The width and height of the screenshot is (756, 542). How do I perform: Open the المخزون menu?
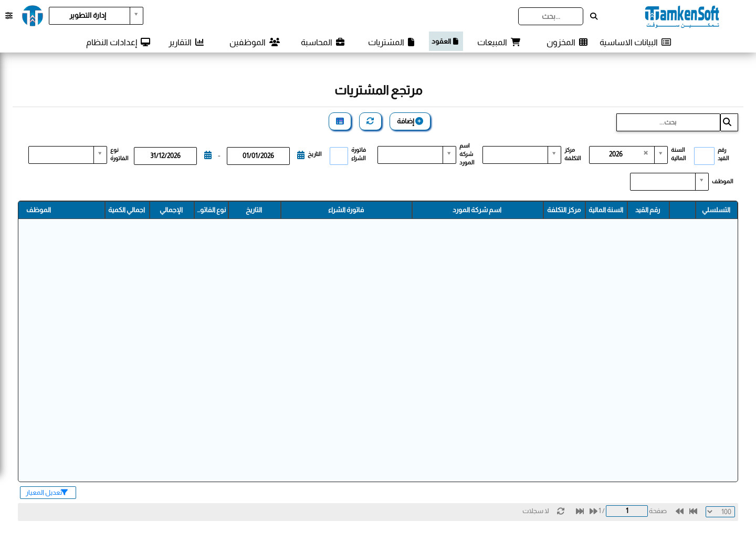pos(567,42)
